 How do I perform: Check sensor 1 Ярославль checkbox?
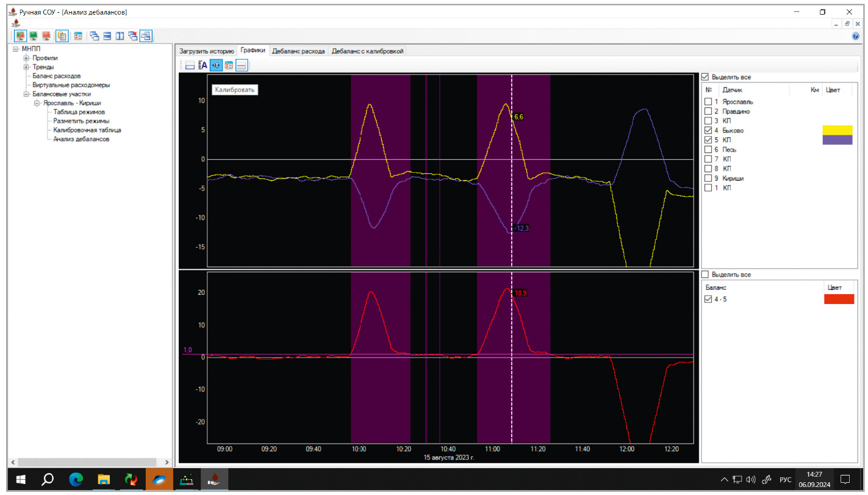[x=708, y=102]
